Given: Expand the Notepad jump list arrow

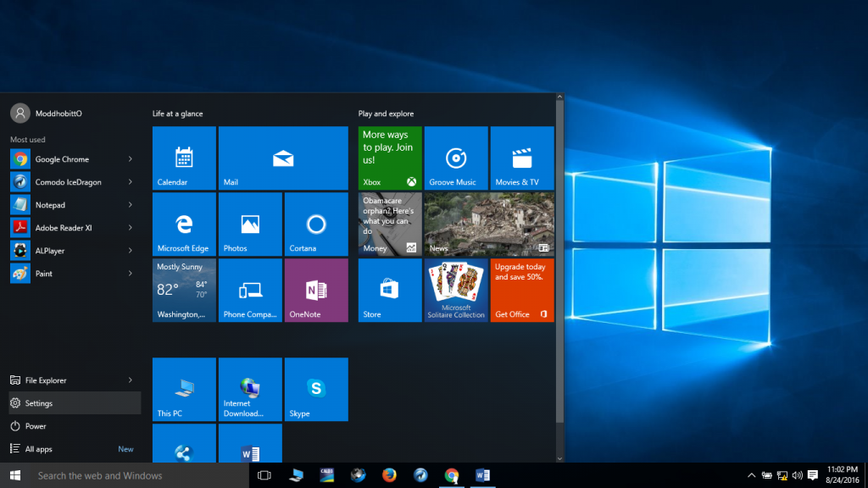Looking at the screenshot, I should pyautogui.click(x=130, y=205).
